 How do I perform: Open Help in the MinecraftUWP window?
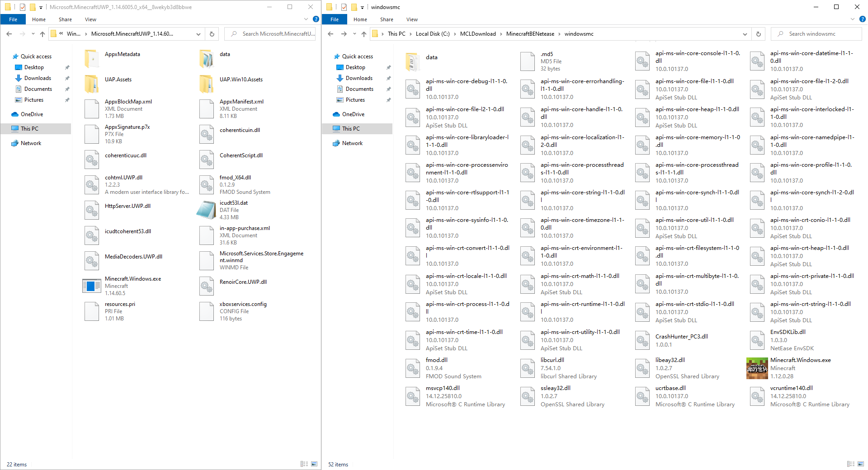[x=316, y=19]
